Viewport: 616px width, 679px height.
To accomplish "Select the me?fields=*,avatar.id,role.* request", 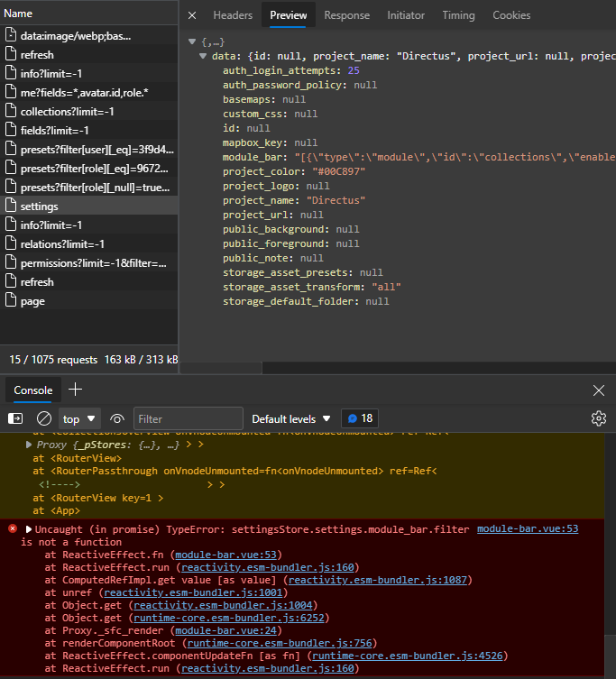I will point(88,93).
